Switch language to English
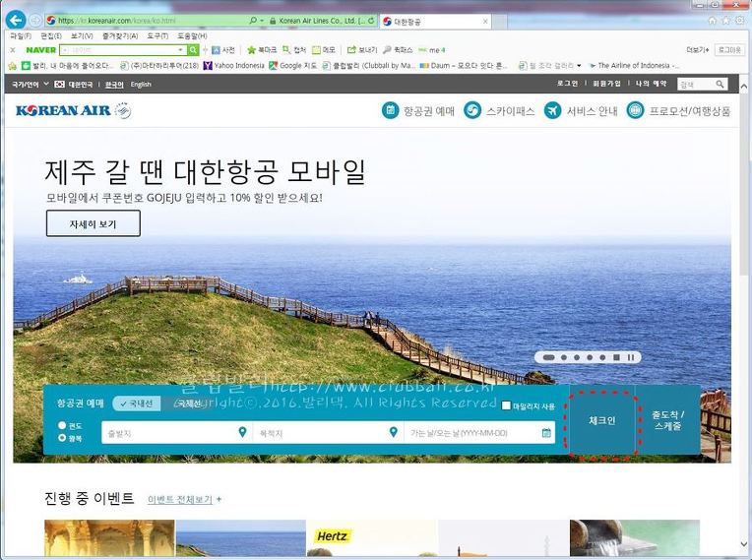752x560 pixels. coord(141,85)
